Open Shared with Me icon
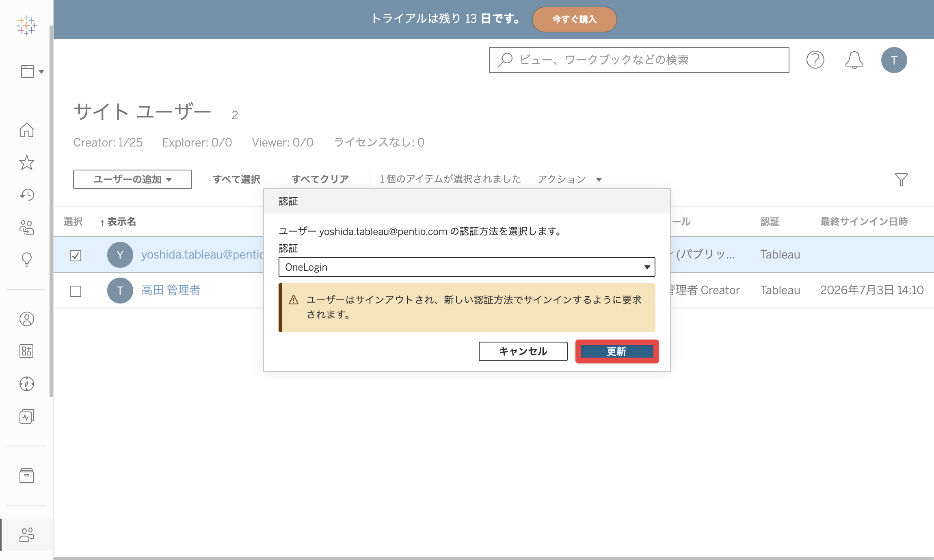Viewport: 934px width, 560px height. [x=27, y=227]
